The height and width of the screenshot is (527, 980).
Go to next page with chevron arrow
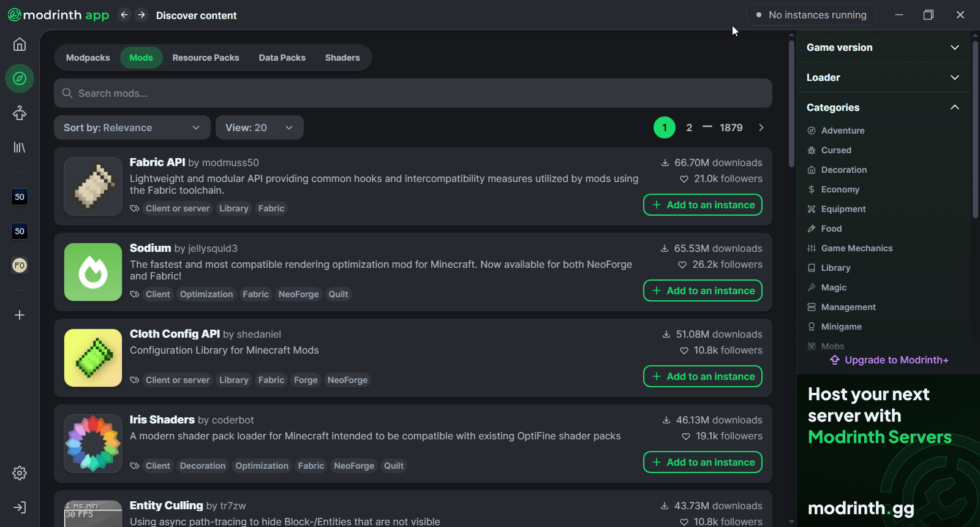[x=761, y=127]
